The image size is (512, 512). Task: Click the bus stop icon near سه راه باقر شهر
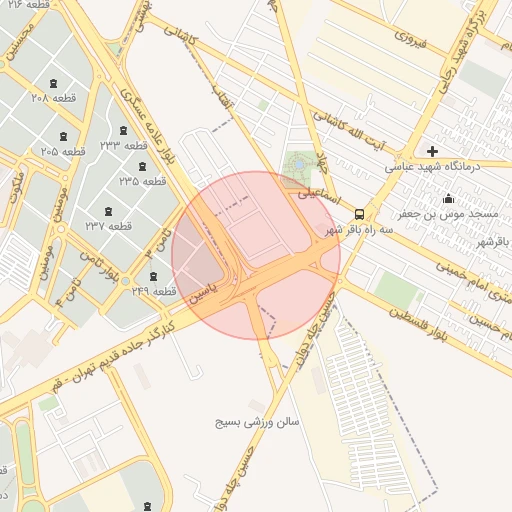click(359, 214)
